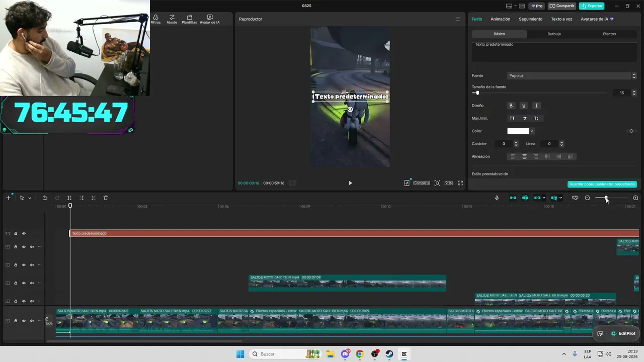Open more options for main video track
This screenshot has width=644, height=362.
pos(40,321)
